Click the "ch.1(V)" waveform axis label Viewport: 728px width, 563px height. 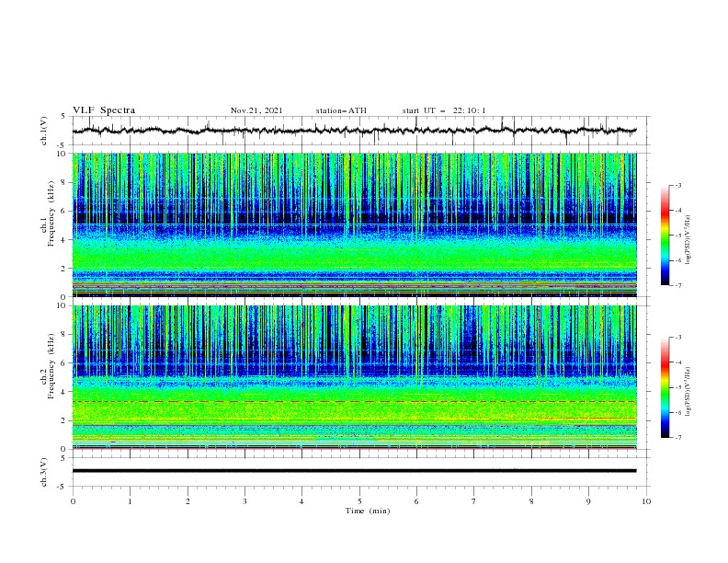click(x=44, y=131)
